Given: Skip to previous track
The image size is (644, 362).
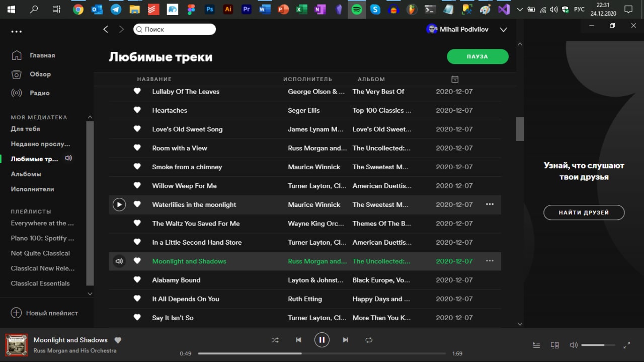Looking at the screenshot, I should click(298, 340).
